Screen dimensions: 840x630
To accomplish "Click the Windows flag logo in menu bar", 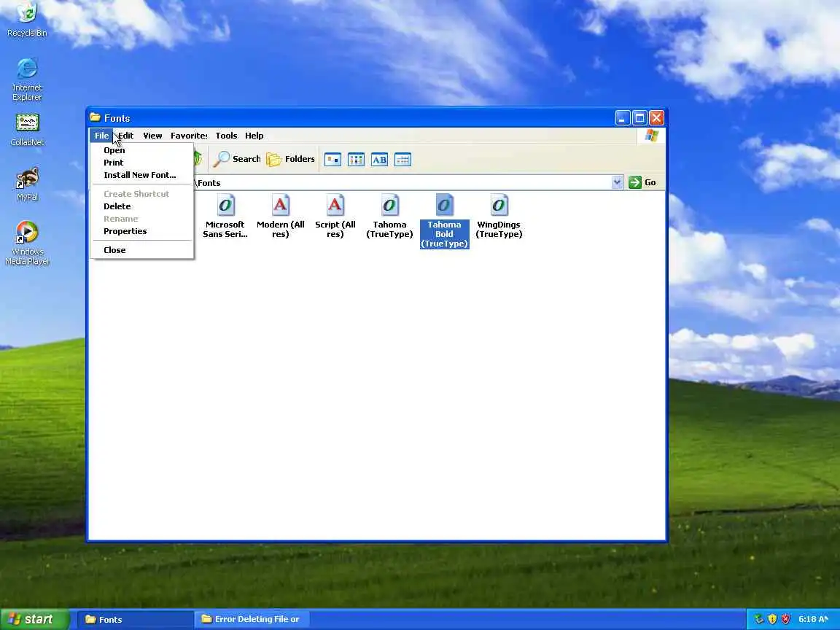I will 651,136.
